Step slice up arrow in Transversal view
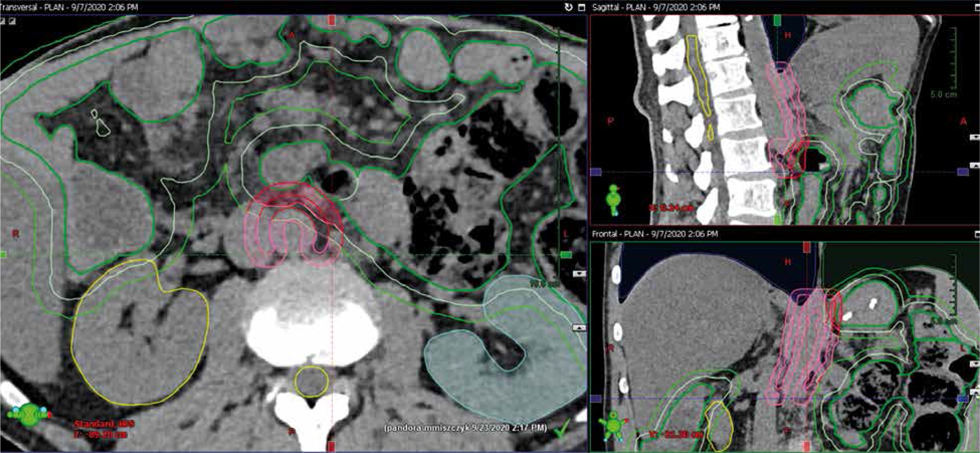The image size is (980, 453). tap(579, 328)
